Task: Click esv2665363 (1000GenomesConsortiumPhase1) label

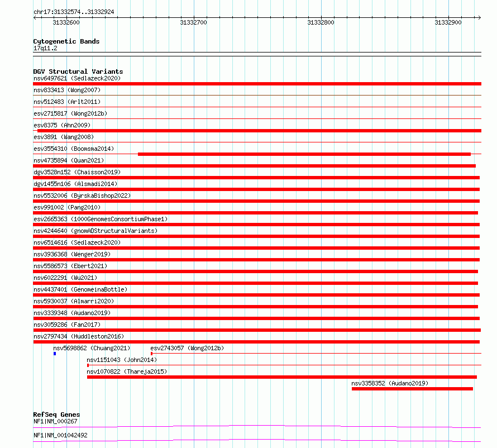Action: point(101,219)
